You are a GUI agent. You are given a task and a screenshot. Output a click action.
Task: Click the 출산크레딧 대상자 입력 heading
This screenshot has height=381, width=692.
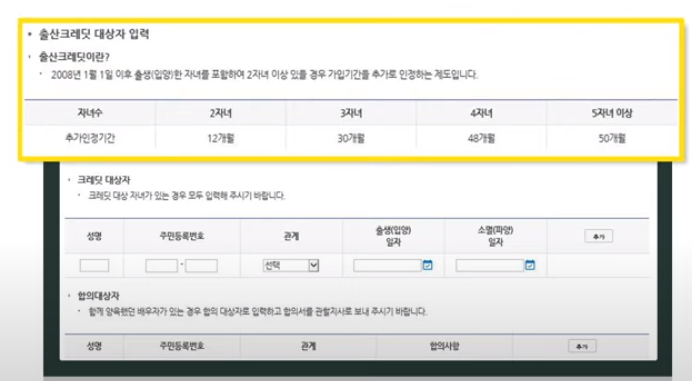94,34
